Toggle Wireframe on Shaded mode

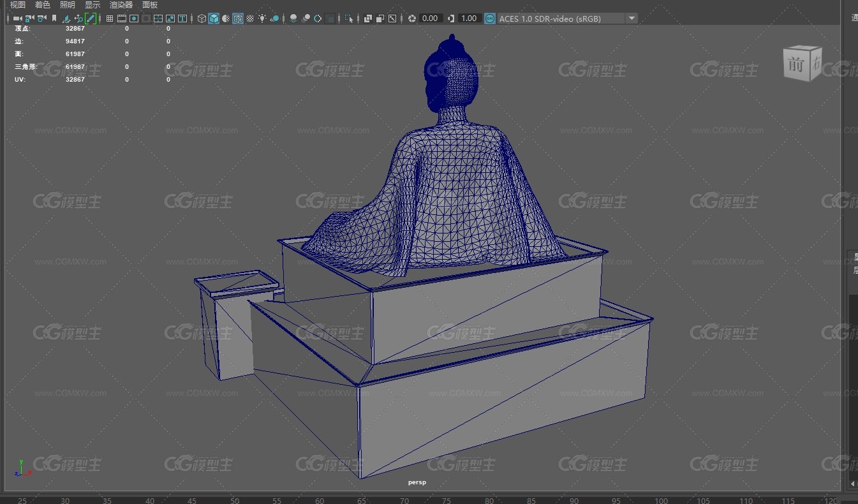coord(238,19)
